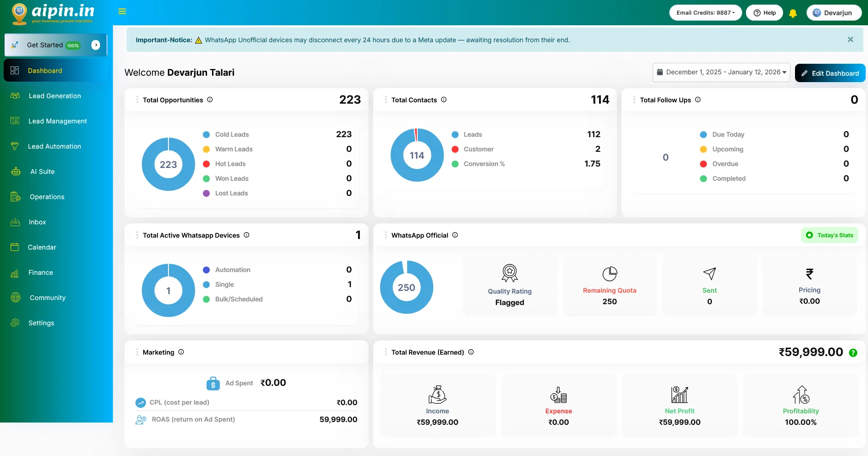Screen dimensions: 868x456
Task: Click the Help button
Action: click(x=764, y=13)
